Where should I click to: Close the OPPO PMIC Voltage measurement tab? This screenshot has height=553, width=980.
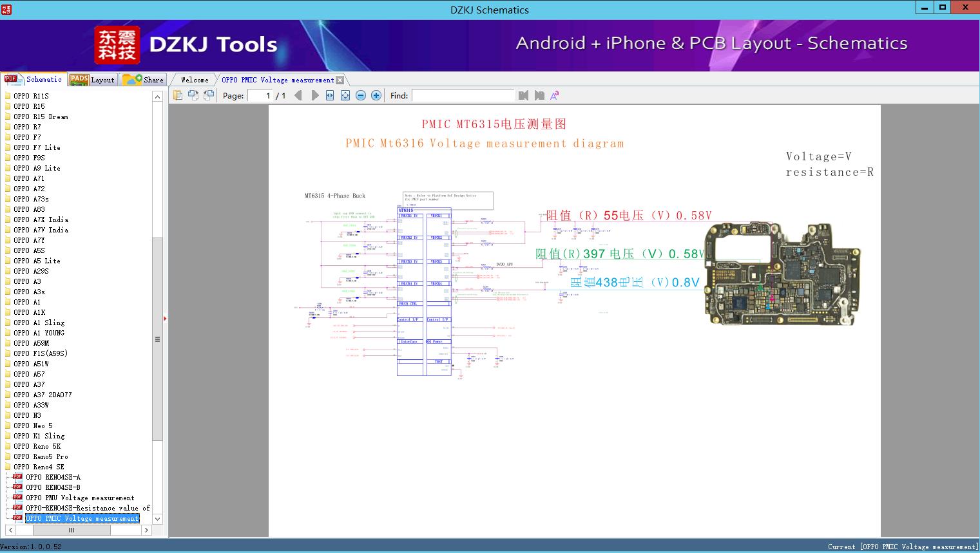point(340,80)
